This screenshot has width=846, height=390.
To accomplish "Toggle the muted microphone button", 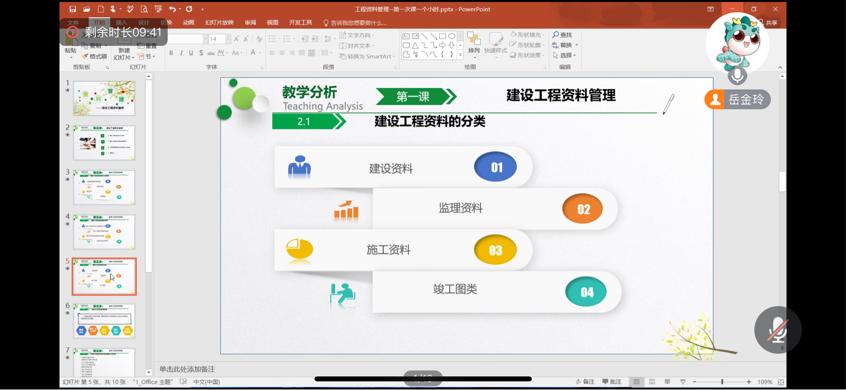I will click(x=777, y=330).
